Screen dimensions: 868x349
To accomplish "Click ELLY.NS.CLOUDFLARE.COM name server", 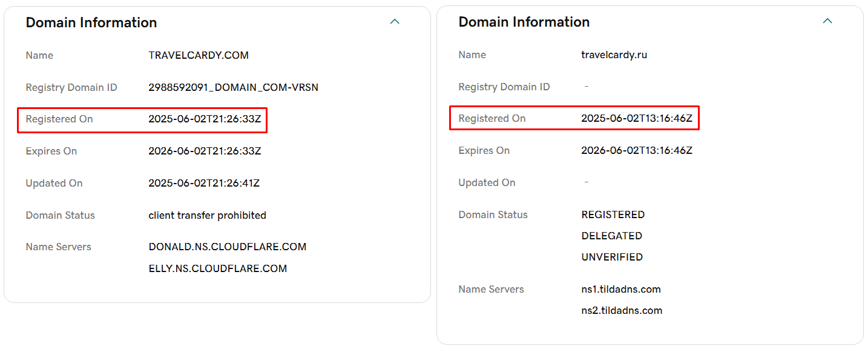I will tap(217, 268).
